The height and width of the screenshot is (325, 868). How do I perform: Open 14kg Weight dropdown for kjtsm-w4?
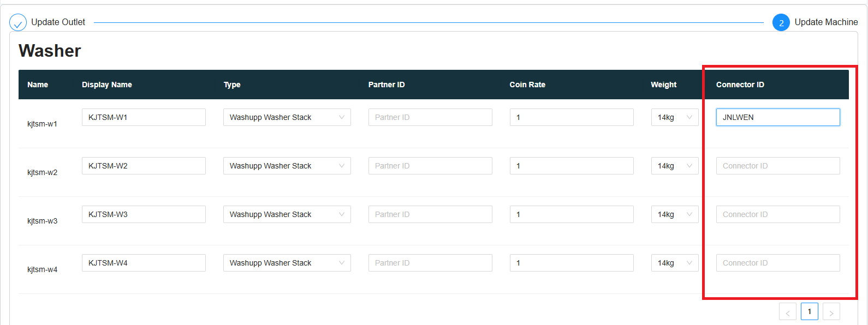pos(675,263)
